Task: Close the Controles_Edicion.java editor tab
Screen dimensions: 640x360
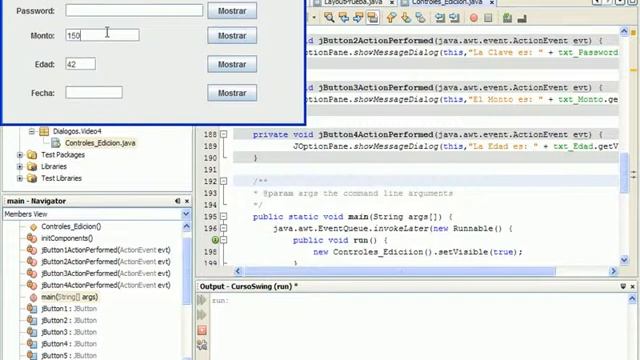Action: tap(492, 2)
